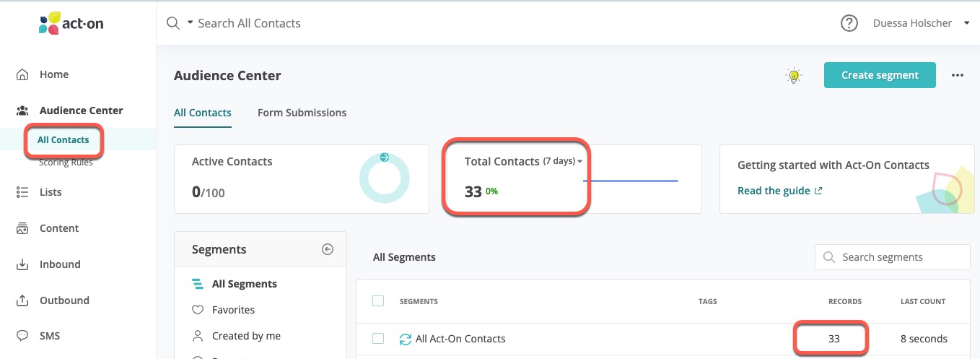The image size is (980, 359).
Task: Sort by the SEGMENTS column header
Action: click(419, 301)
